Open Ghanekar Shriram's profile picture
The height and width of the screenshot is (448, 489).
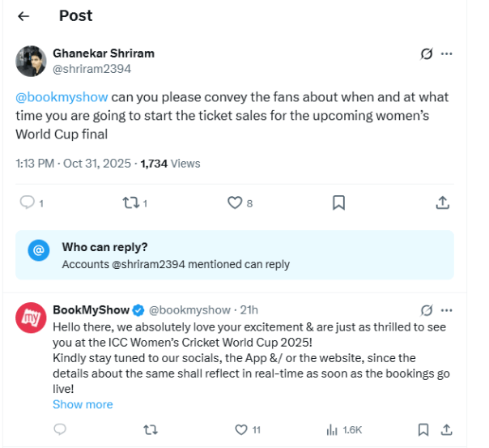click(x=31, y=61)
